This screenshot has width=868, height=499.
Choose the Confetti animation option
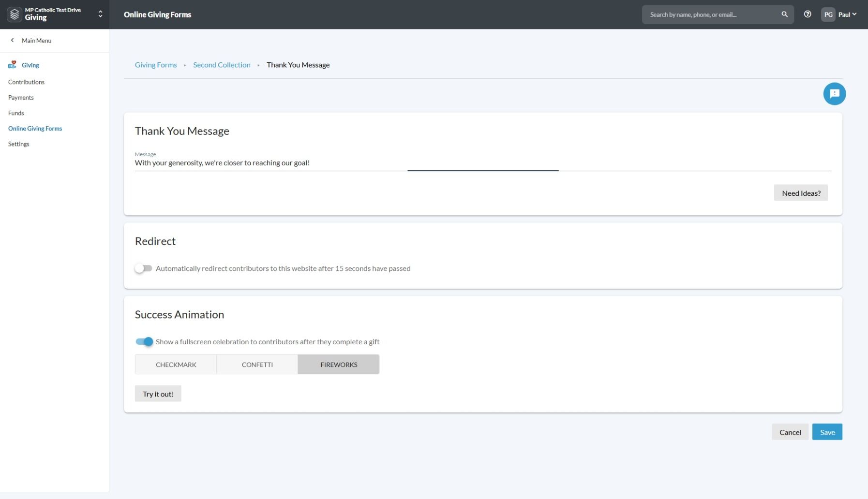tap(257, 365)
